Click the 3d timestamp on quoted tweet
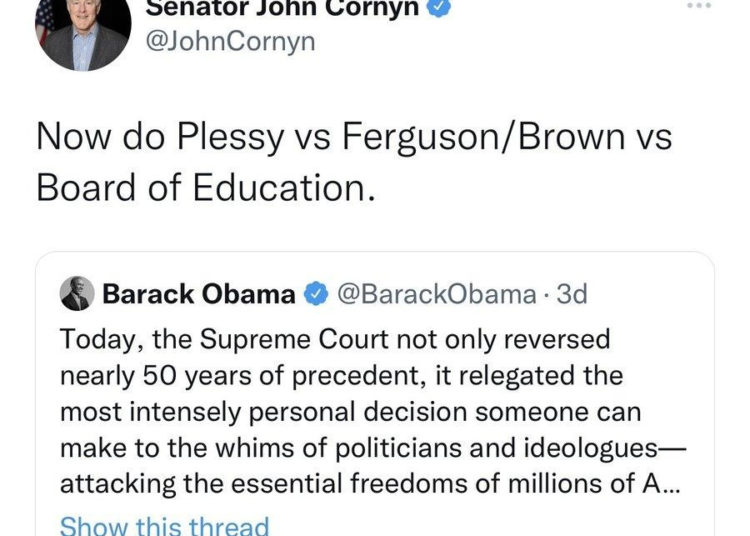Image resolution: width=750 pixels, height=536 pixels. point(572,294)
